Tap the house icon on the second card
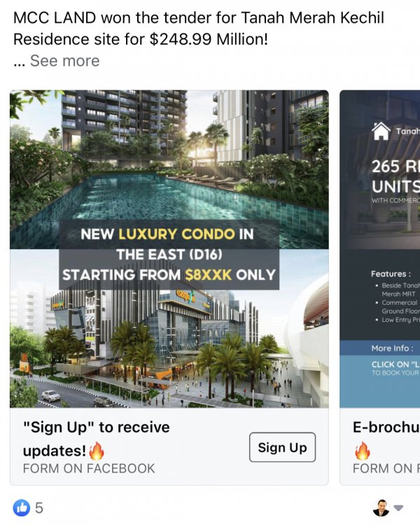The height and width of the screenshot is (525, 420). tap(381, 131)
